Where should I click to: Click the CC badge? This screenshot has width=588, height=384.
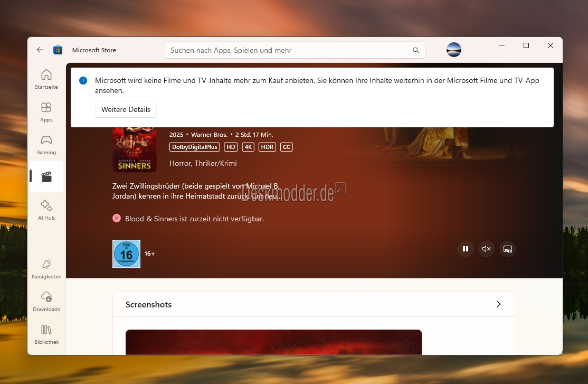pyautogui.click(x=287, y=147)
